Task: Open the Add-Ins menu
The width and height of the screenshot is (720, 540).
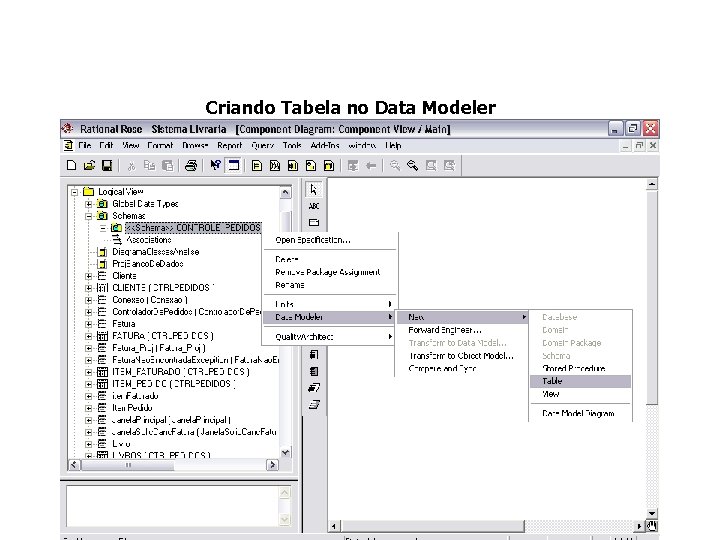Action: tap(325, 146)
